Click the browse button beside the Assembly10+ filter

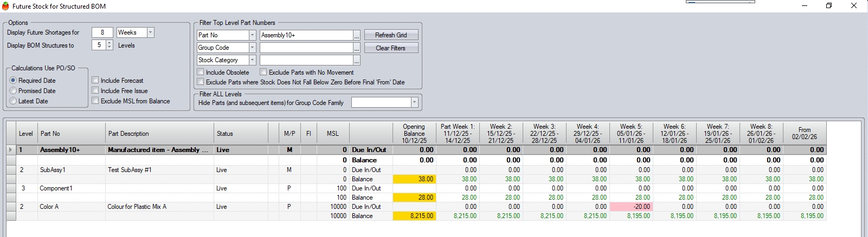[x=357, y=35]
